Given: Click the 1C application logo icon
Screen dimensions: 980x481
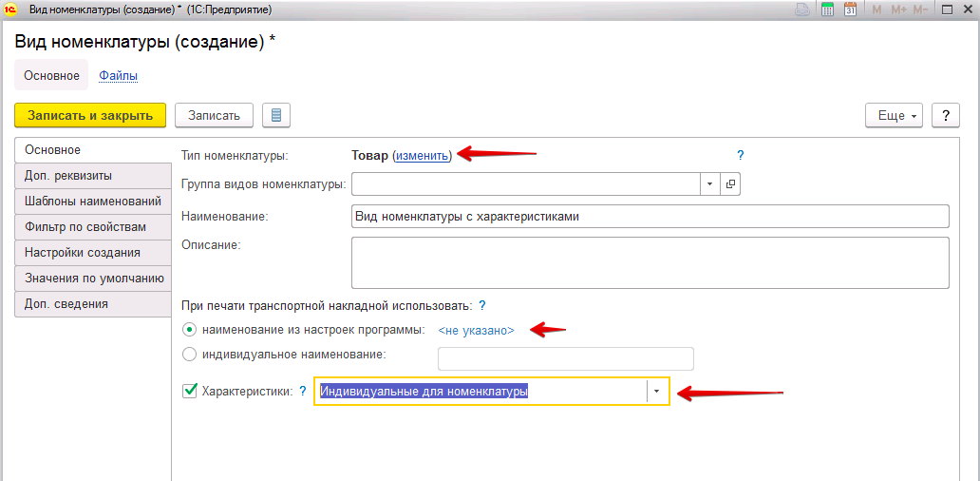Looking at the screenshot, I should click(9, 10).
